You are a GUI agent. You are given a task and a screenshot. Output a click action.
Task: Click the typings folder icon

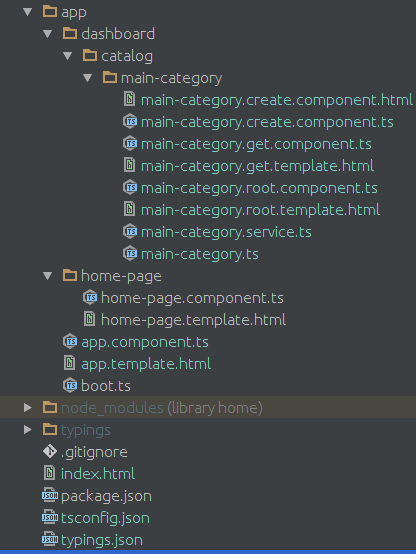point(50,429)
